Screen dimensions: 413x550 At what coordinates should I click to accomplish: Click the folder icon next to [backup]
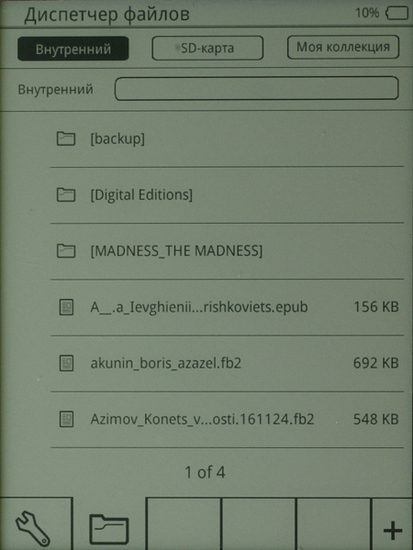pos(66,139)
